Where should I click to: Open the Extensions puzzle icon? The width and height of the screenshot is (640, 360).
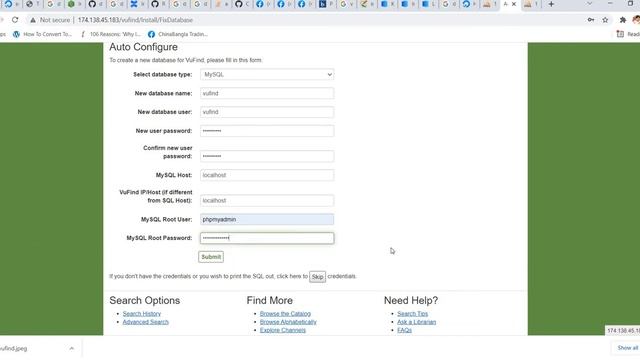tap(623, 20)
